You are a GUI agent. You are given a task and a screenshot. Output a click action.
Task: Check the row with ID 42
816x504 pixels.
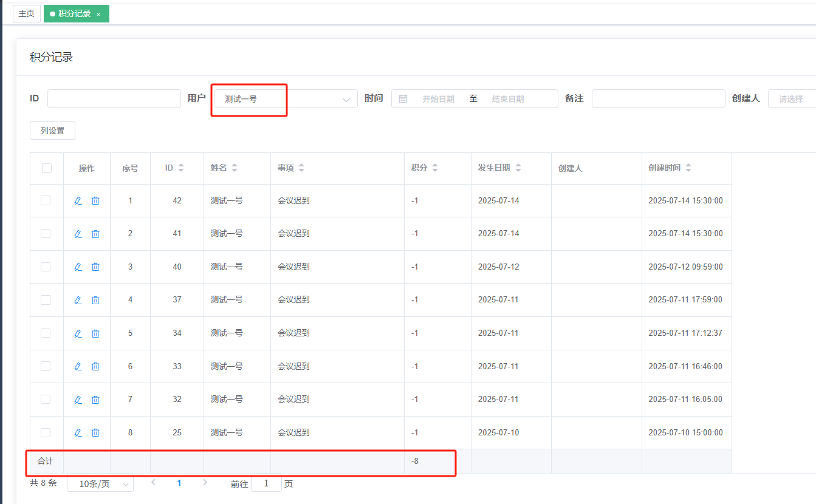46,200
